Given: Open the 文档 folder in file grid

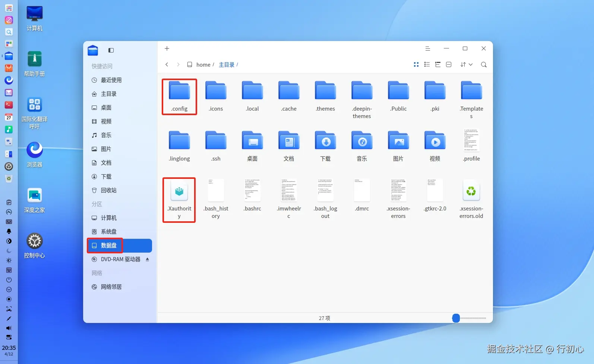Looking at the screenshot, I should (x=289, y=146).
